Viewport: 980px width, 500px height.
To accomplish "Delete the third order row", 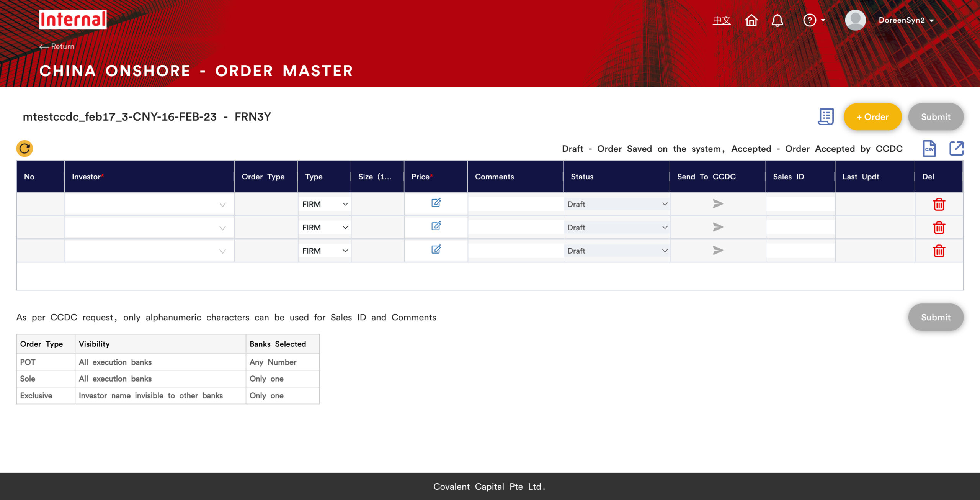I will (939, 251).
